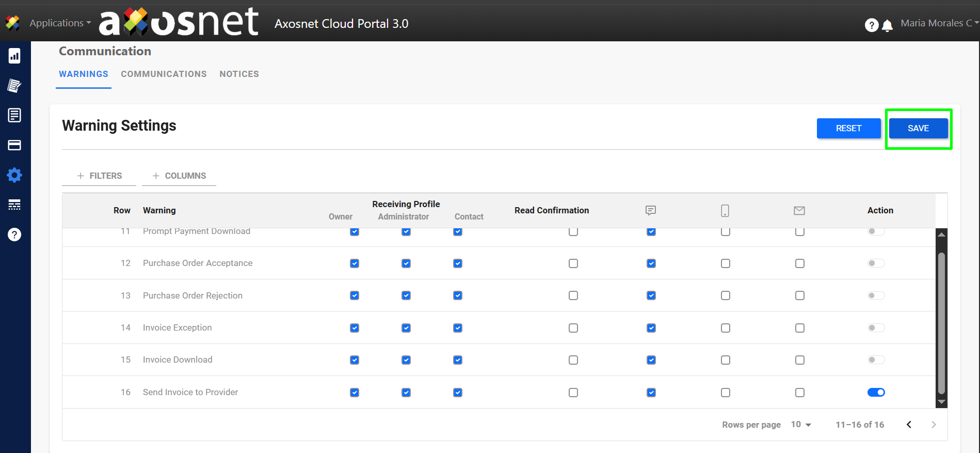Go to the previous page arrow
Image resolution: width=980 pixels, height=453 pixels.
[909, 425]
